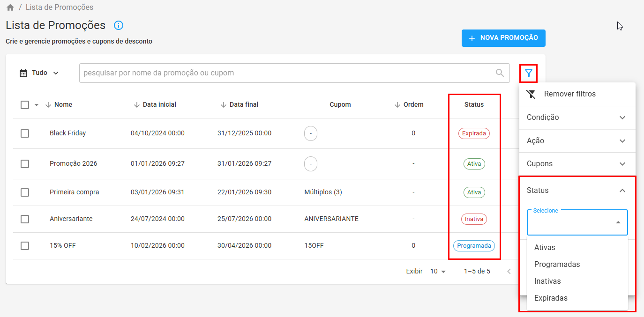The image size is (644, 317).
Task: Open the info icon beside Lista de Promoções
Action: (x=119, y=25)
